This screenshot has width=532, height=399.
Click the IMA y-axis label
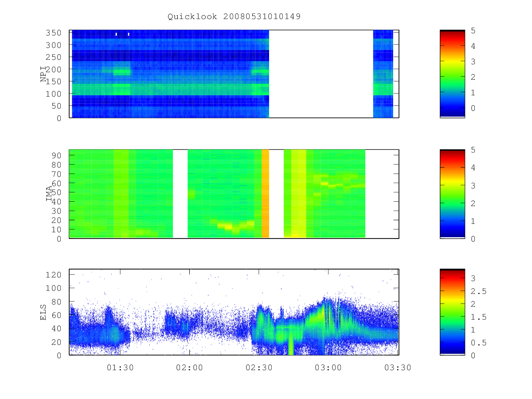49,194
